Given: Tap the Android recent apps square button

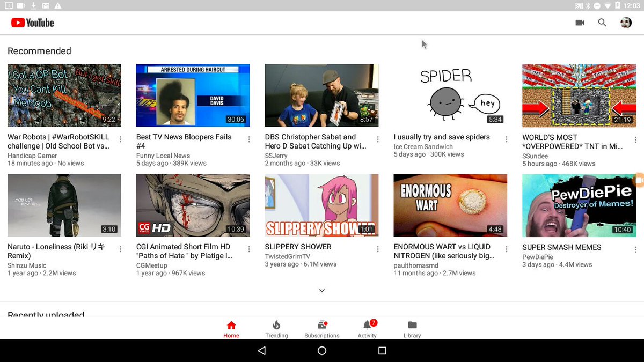Looking at the screenshot, I should (x=382, y=351).
